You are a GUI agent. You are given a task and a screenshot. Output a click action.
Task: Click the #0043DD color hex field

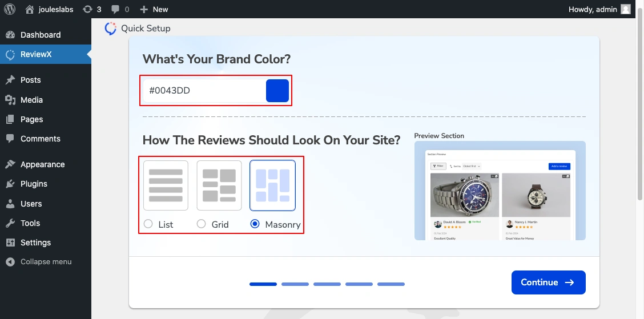pyautogui.click(x=204, y=91)
